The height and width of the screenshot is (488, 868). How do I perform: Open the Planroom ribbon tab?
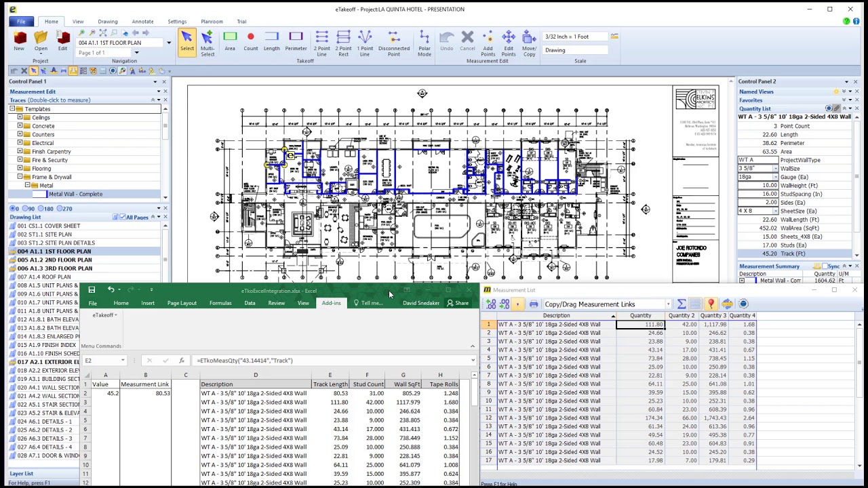tap(212, 22)
